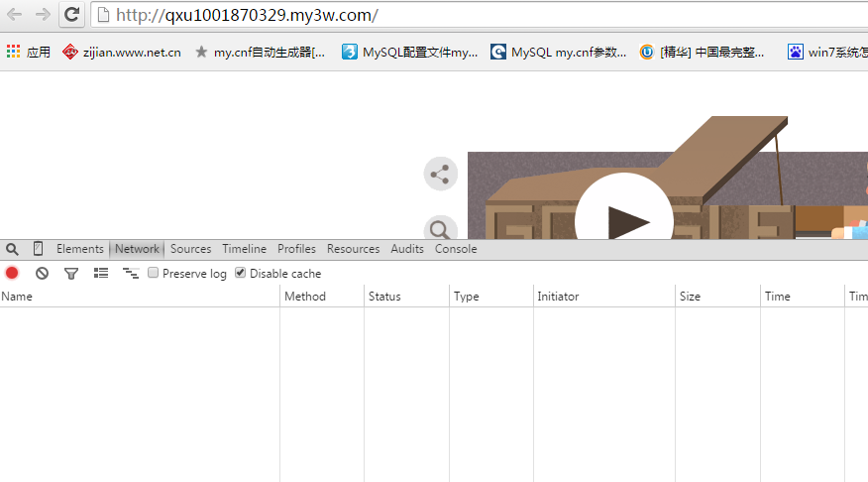This screenshot has width=868, height=482.
Task: Click the share icon on the page
Action: pos(440,174)
